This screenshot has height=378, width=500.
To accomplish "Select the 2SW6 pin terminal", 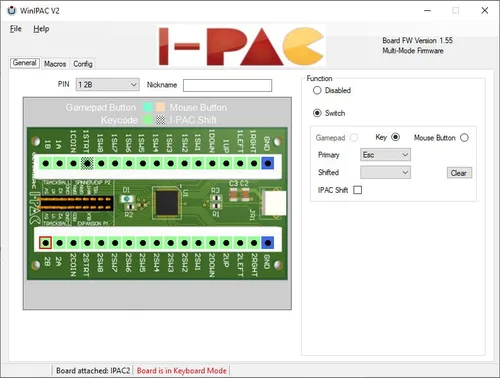I will (129, 243).
